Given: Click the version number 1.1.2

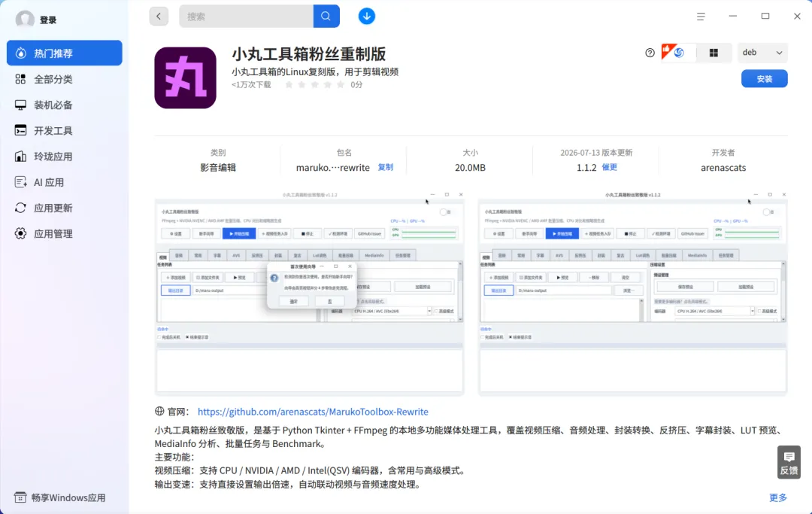Looking at the screenshot, I should pyautogui.click(x=586, y=167).
